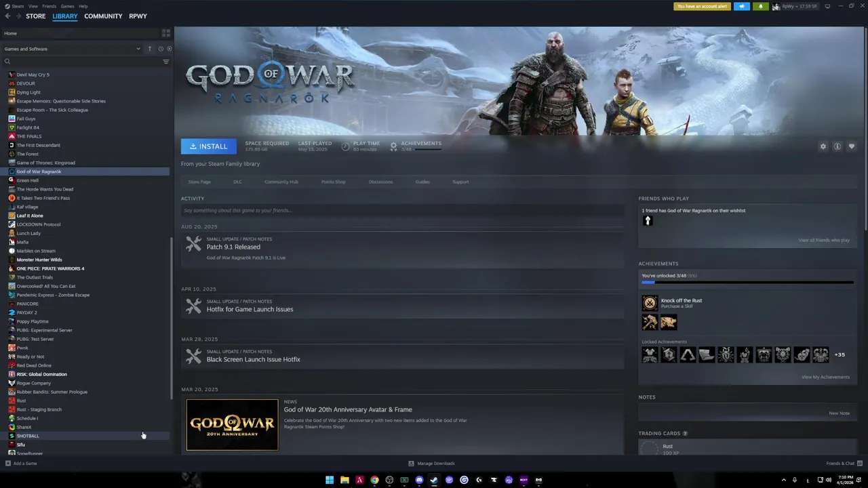Add God of War Ragnarök to favorites heart

(852, 146)
